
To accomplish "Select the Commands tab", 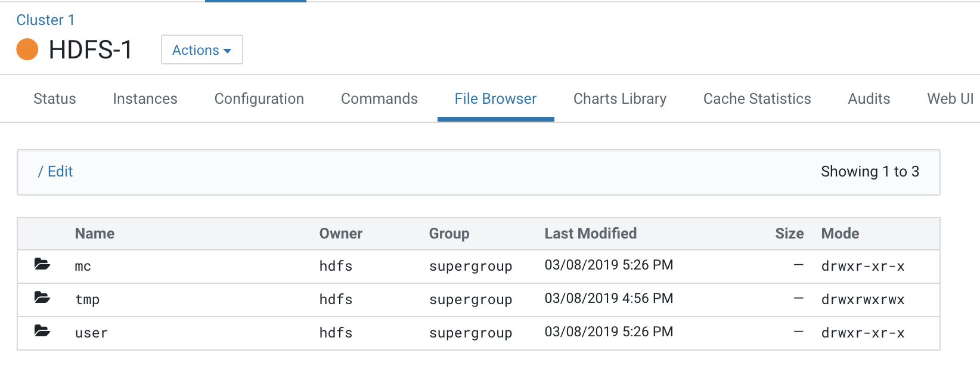I will click(379, 99).
